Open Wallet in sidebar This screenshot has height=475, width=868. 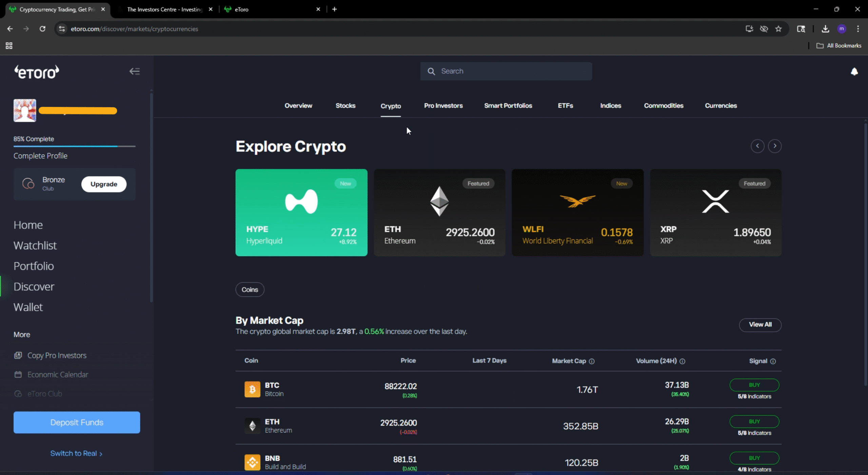[x=28, y=307]
